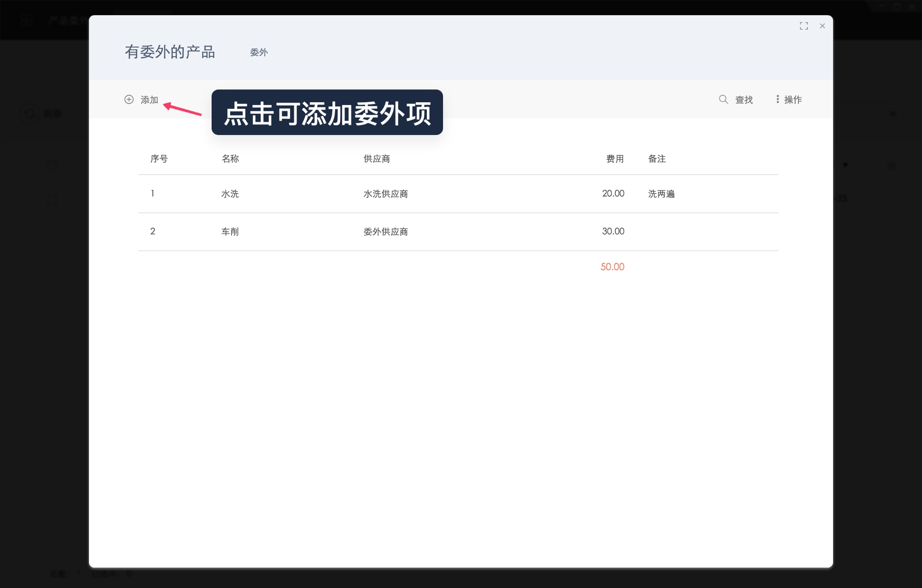This screenshot has height=588, width=922.
Task: Click the orange total 50.00
Action: [613, 267]
